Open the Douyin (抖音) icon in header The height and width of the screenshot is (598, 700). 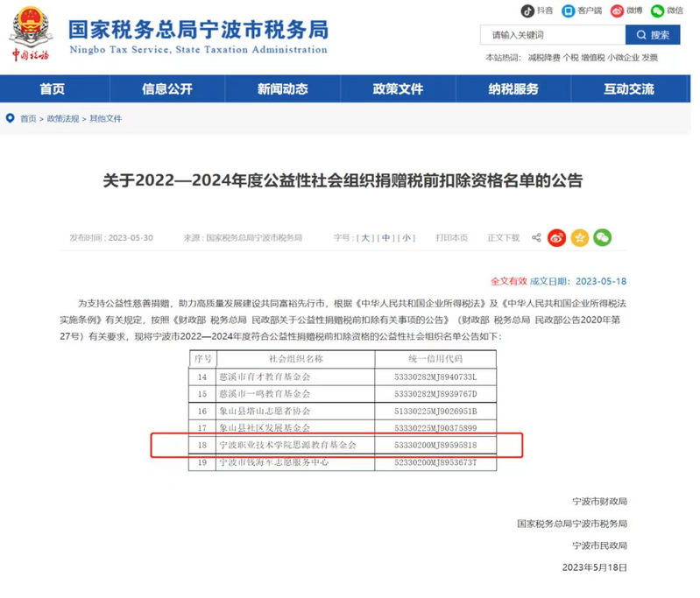click(527, 11)
